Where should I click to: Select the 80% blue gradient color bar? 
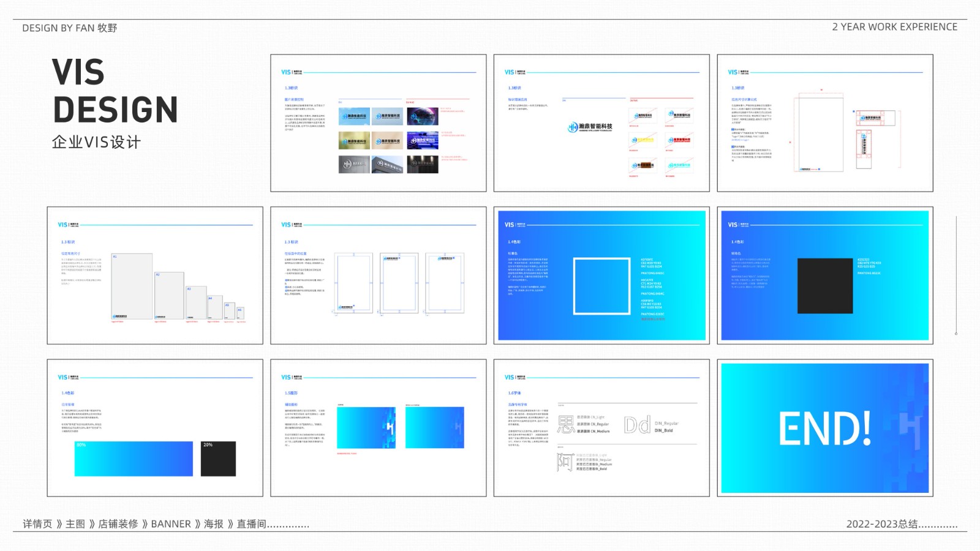tap(134, 459)
